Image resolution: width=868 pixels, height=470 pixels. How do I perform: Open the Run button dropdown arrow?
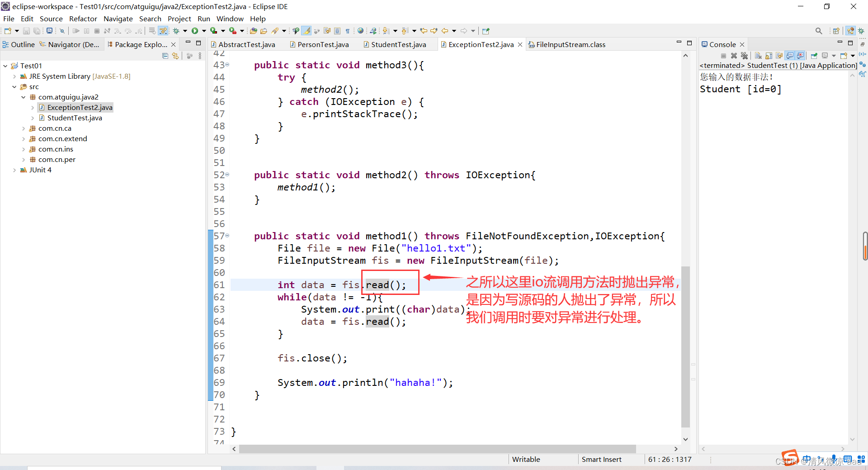coord(204,31)
